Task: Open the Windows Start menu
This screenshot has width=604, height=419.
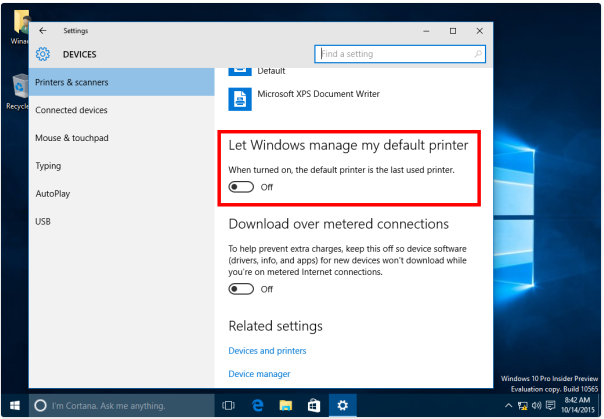Action: [15, 406]
